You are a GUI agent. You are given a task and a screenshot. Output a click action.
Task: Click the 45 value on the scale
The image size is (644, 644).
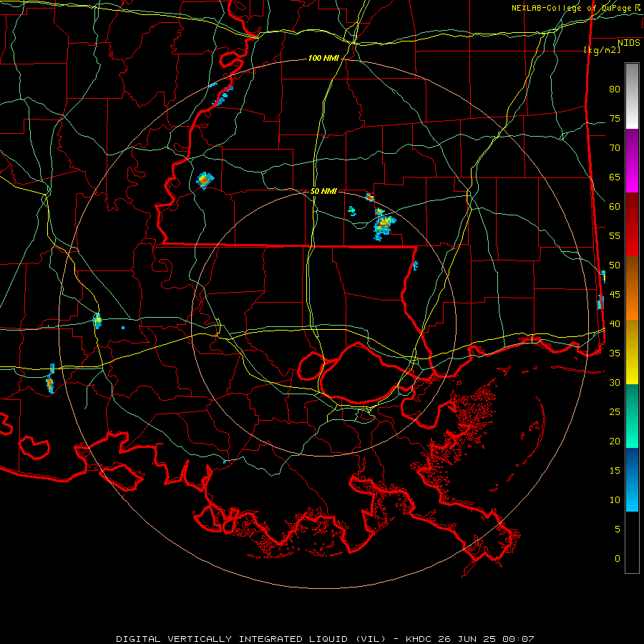(x=615, y=295)
